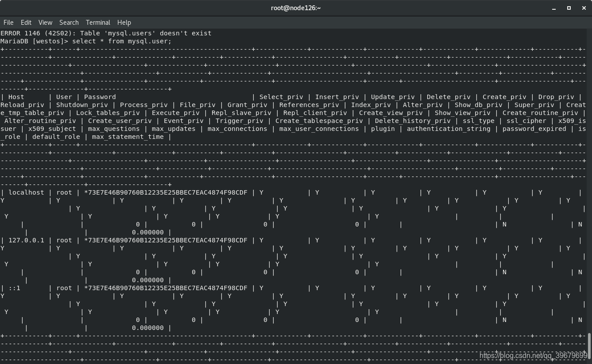This screenshot has width=592, height=364.
Task: Click the 'max_updates' column header
Action: [x=174, y=129]
